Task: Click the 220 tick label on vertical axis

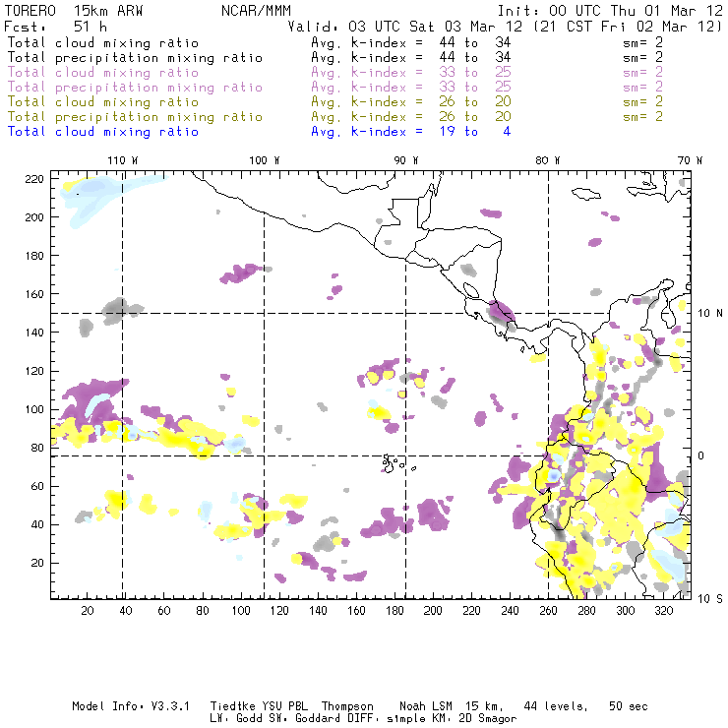Action: point(34,178)
